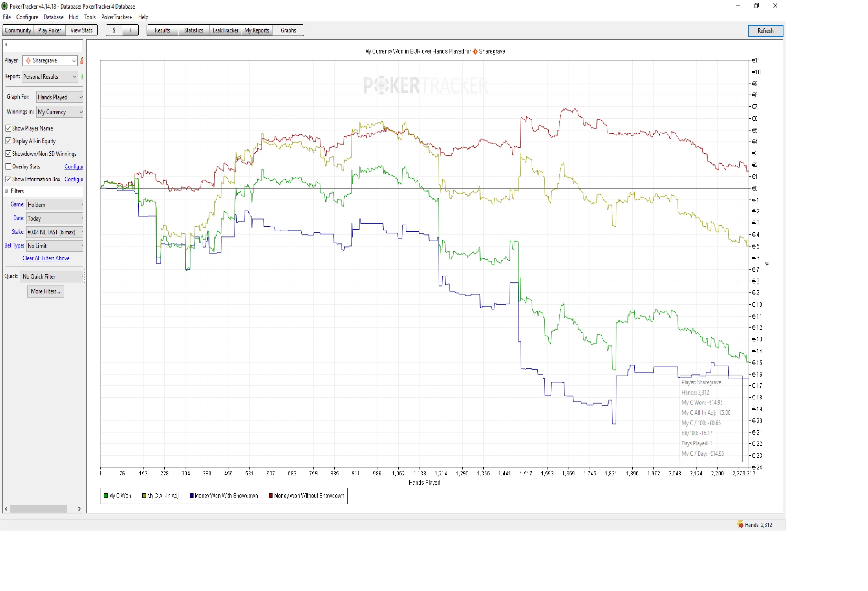Open the Report dropdown showing Personal Results

click(x=50, y=77)
